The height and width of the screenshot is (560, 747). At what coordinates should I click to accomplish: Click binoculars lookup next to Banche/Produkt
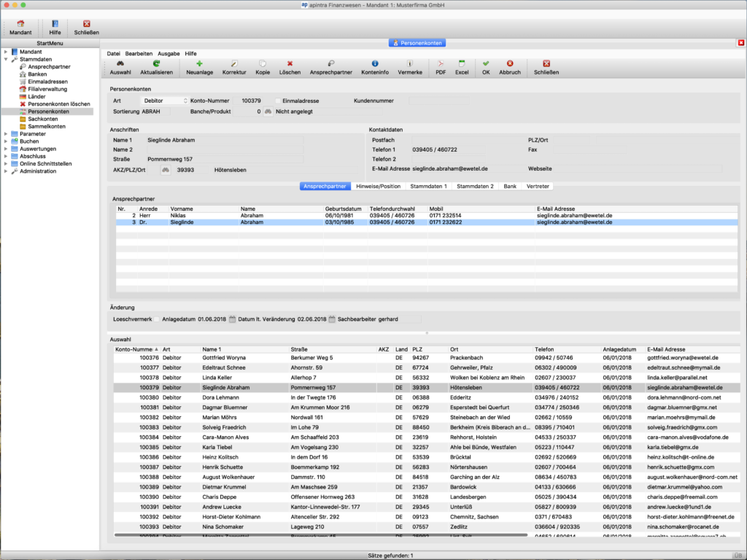click(x=268, y=112)
